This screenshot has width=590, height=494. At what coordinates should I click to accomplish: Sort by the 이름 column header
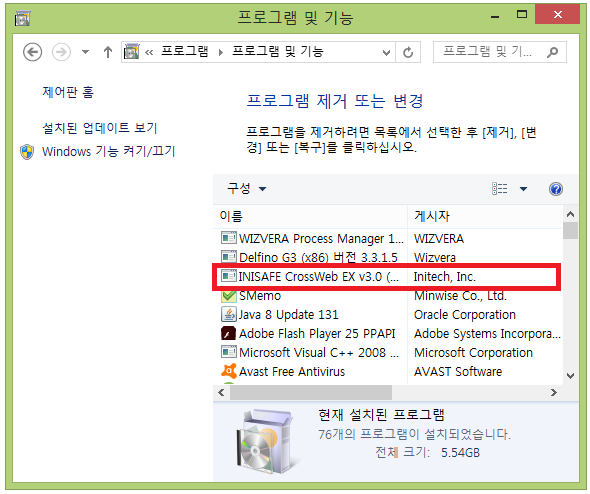coord(310,216)
